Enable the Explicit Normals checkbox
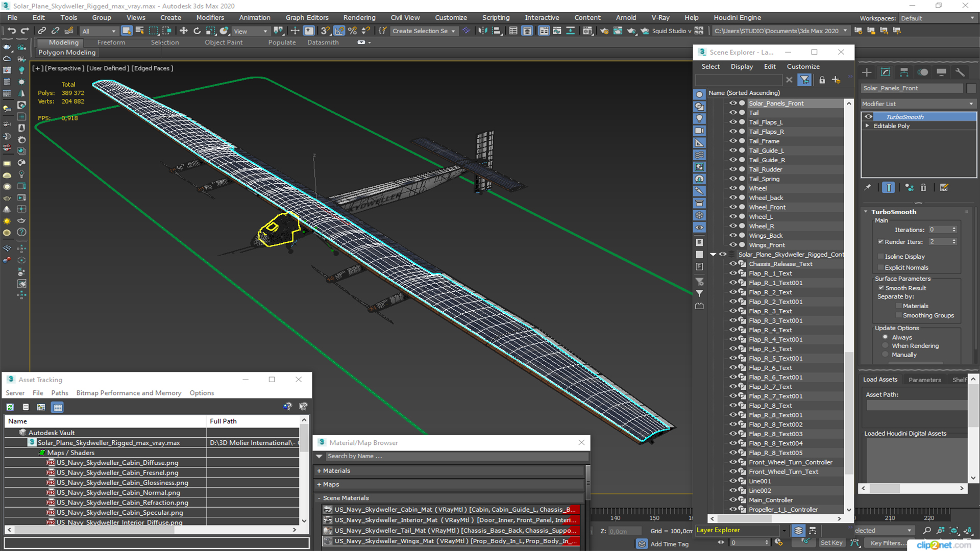 880,267
